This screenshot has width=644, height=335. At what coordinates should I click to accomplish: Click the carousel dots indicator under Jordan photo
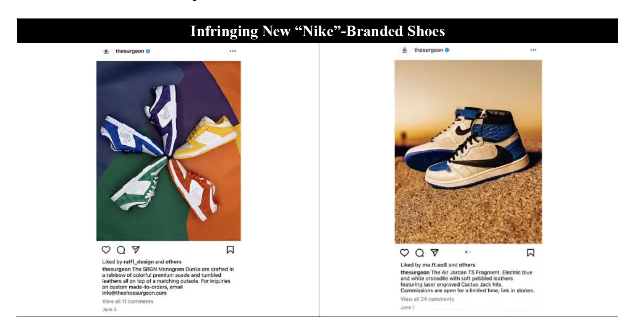click(x=468, y=252)
